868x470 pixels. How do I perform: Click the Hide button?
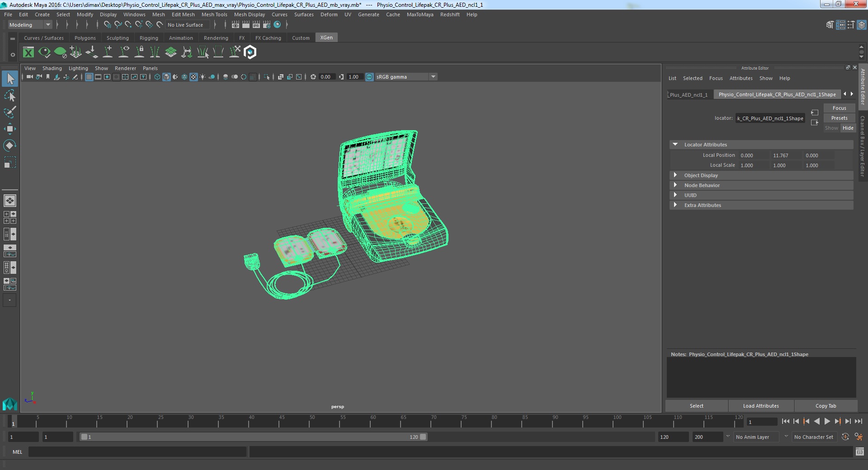848,128
